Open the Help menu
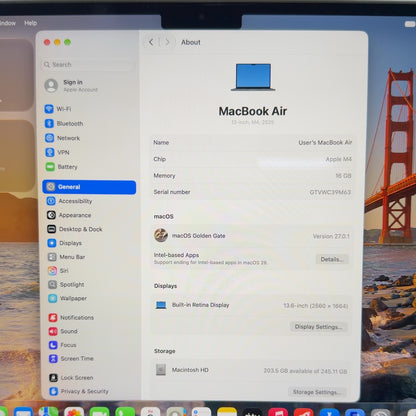Image resolution: width=416 pixels, height=416 pixels. [30, 23]
